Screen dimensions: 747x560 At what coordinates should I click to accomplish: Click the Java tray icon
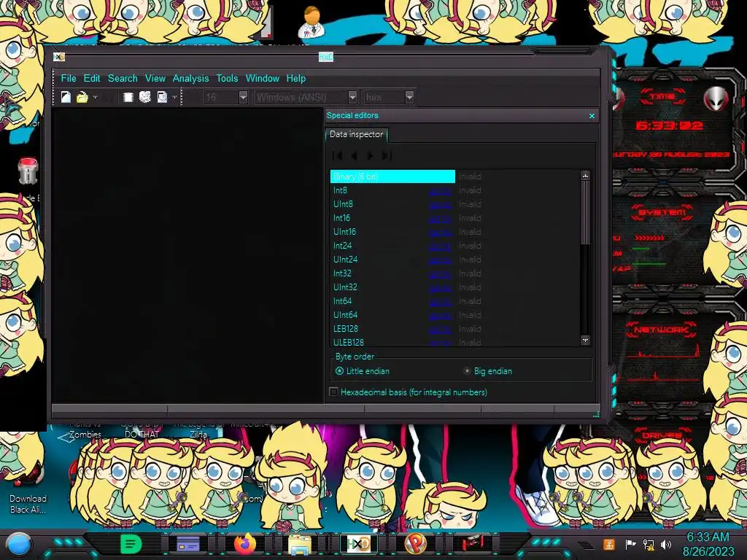[x=609, y=544]
